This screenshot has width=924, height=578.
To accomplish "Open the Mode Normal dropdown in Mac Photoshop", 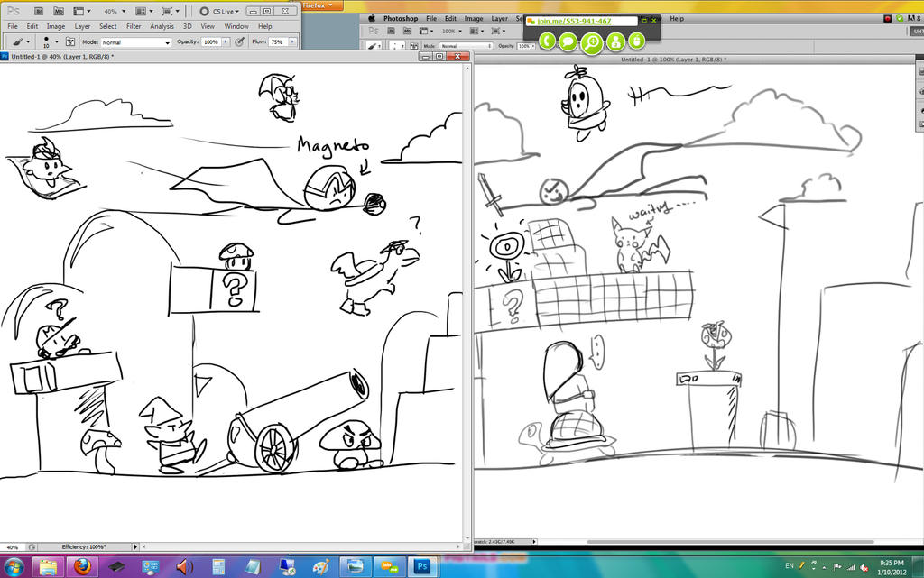I will click(x=467, y=45).
